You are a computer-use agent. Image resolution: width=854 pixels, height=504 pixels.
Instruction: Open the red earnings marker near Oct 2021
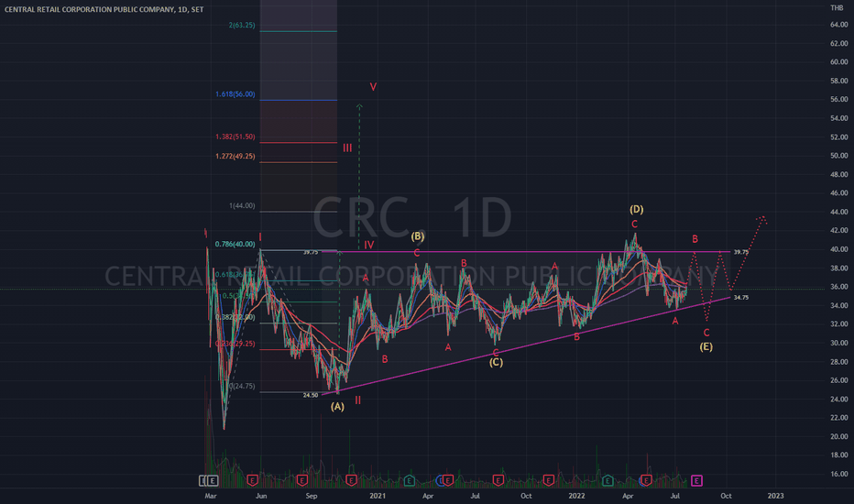click(x=549, y=480)
